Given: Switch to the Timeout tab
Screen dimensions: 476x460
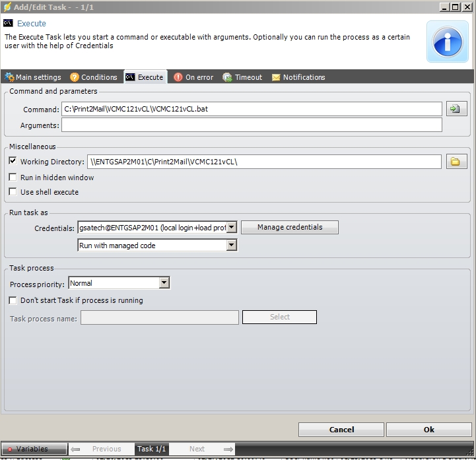Looking at the screenshot, I should [242, 77].
